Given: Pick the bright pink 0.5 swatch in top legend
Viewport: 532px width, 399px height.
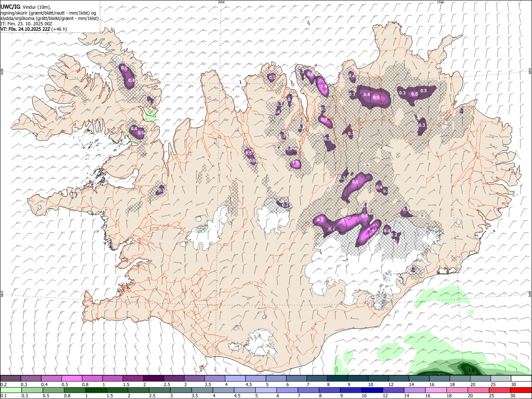Looking at the screenshot, I should point(71,379).
